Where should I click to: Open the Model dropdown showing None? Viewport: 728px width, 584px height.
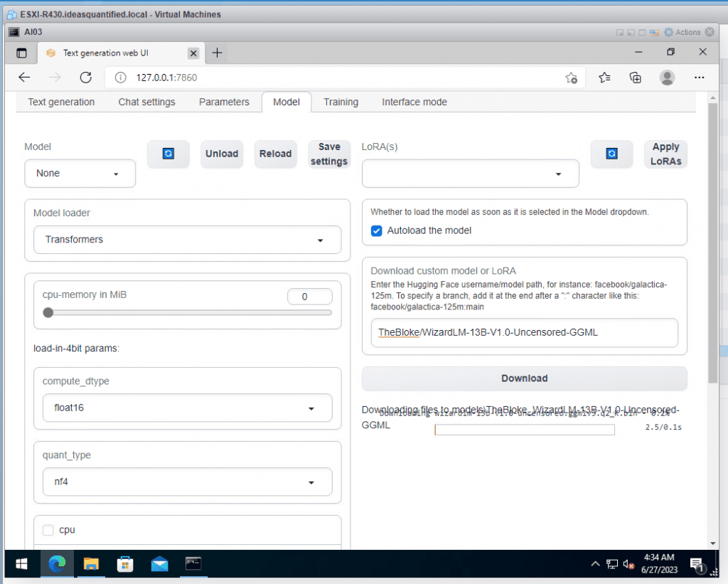pos(80,174)
